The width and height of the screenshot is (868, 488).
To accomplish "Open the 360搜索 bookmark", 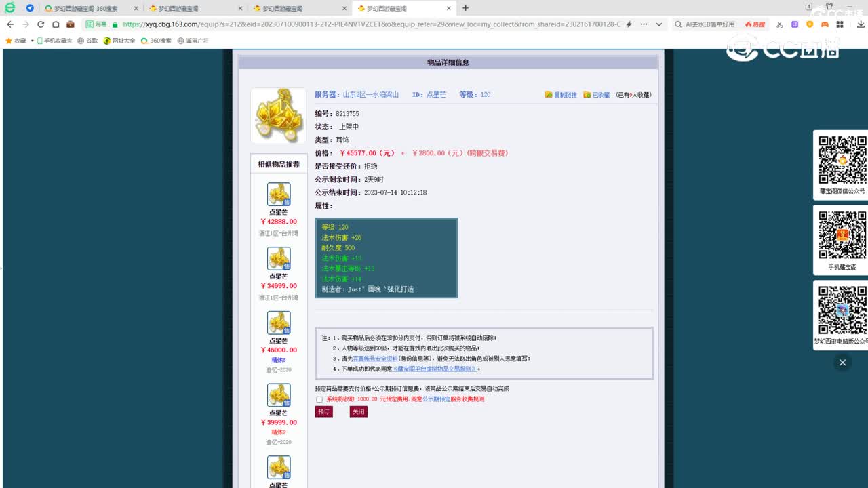I will tap(156, 41).
